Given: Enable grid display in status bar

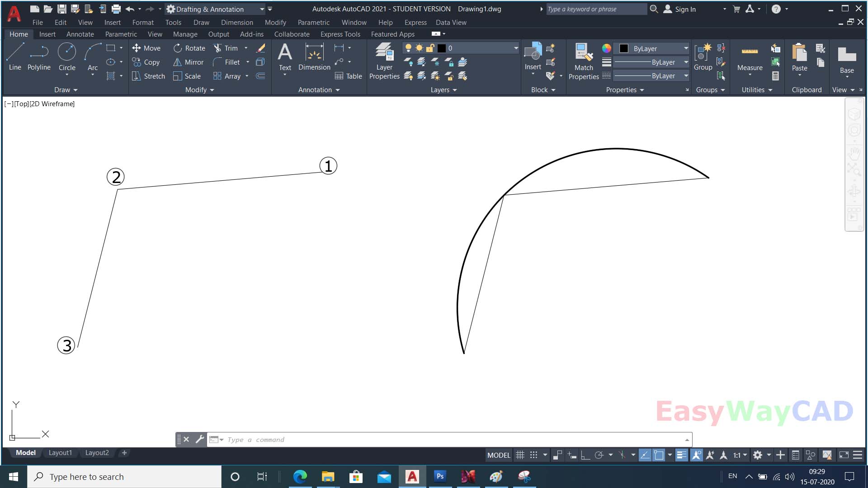Looking at the screenshot, I should point(520,455).
